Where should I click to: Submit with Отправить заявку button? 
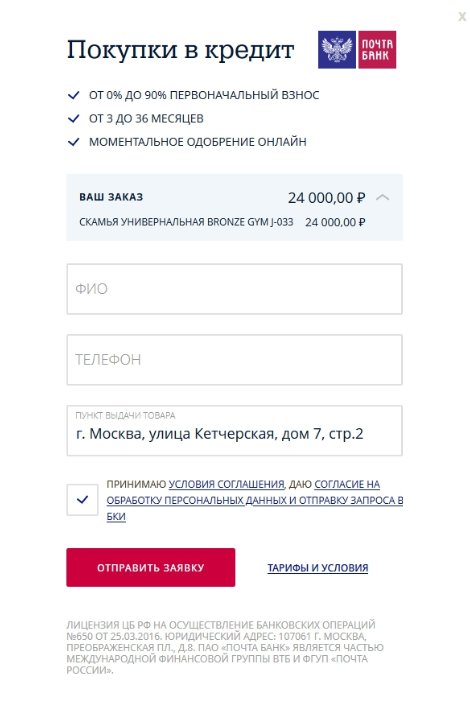(x=151, y=567)
